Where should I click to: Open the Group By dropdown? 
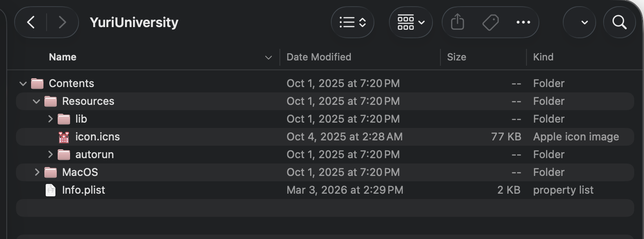click(411, 22)
